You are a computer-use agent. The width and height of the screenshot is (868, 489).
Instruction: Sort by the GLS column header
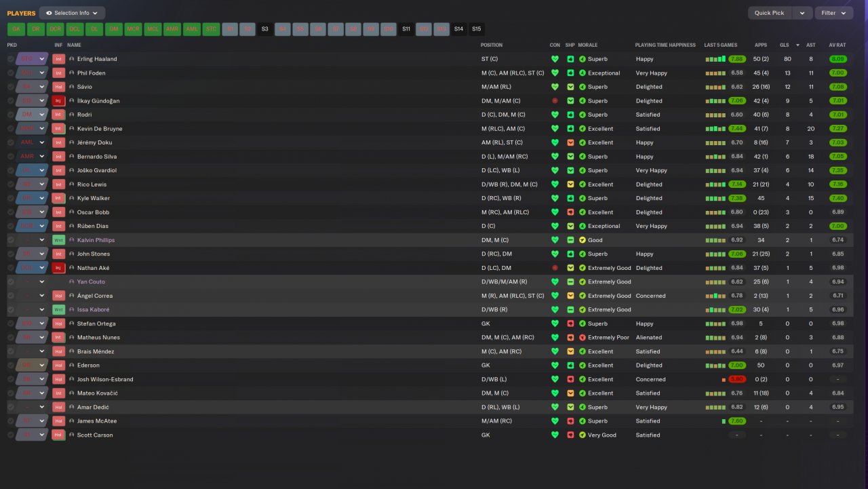click(x=785, y=45)
